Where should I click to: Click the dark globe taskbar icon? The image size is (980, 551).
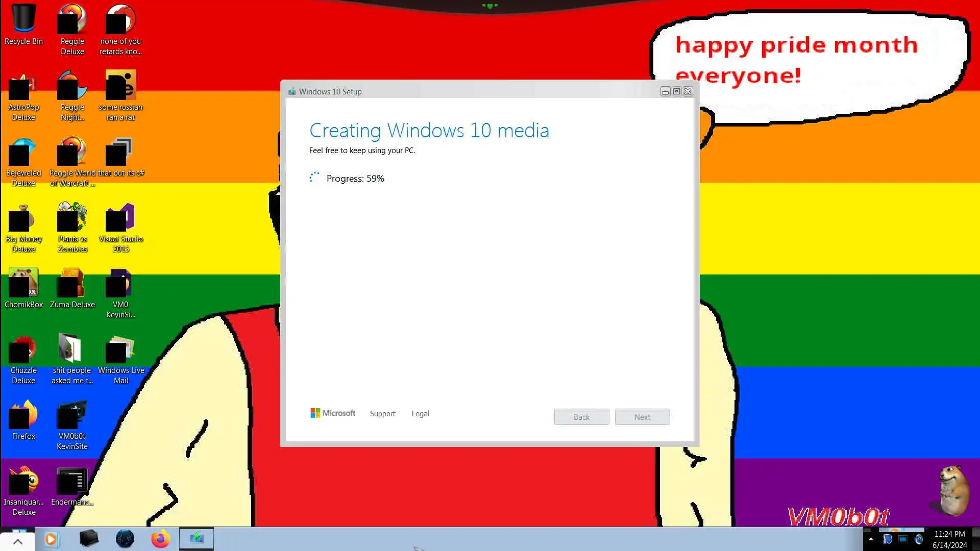point(125,539)
